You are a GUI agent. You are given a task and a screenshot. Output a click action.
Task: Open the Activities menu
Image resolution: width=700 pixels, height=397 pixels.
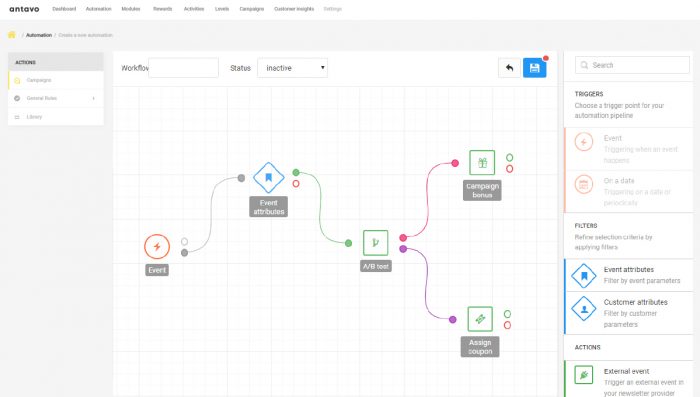point(194,9)
